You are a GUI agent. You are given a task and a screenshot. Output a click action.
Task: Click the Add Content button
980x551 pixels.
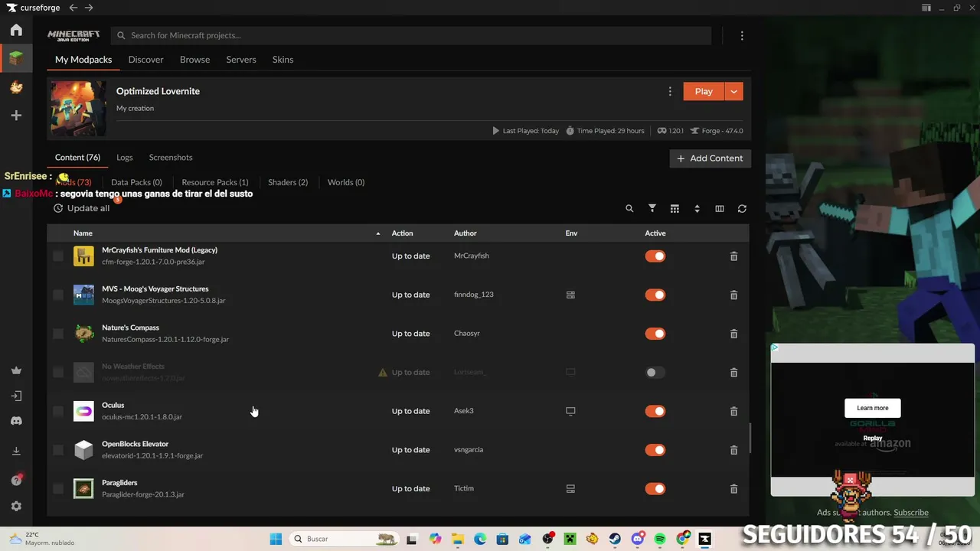click(x=710, y=158)
